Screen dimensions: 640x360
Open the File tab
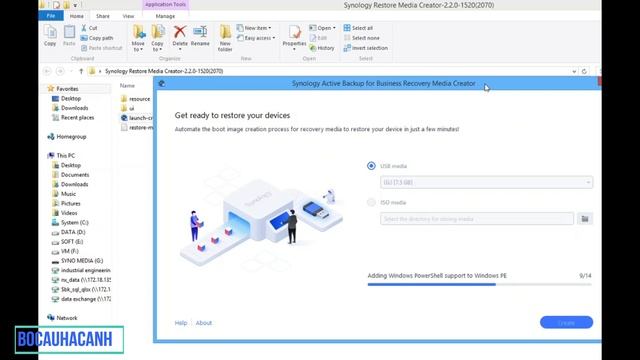click(51, 16)
